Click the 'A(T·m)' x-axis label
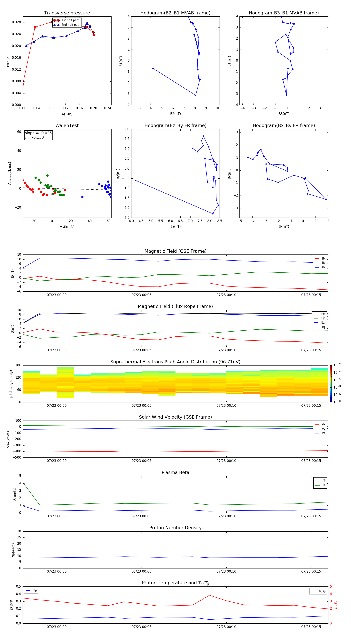 pyautogui.click(x=67, y=114)
